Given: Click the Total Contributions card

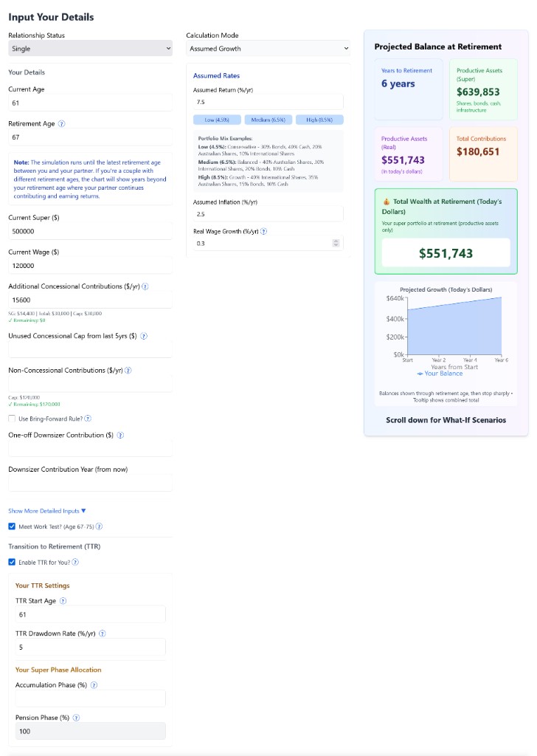Looking at the screenshot, I should [484, 154].
